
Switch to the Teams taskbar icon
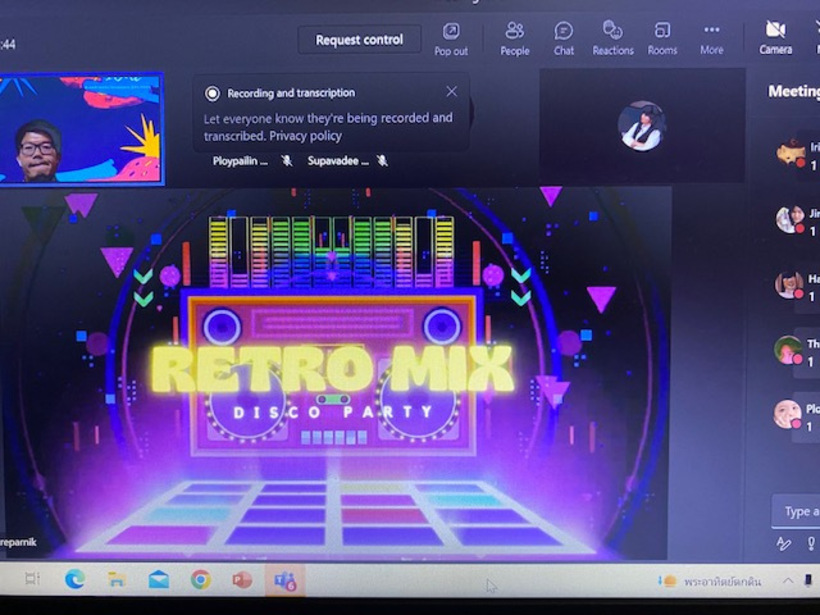pos(284,579)
